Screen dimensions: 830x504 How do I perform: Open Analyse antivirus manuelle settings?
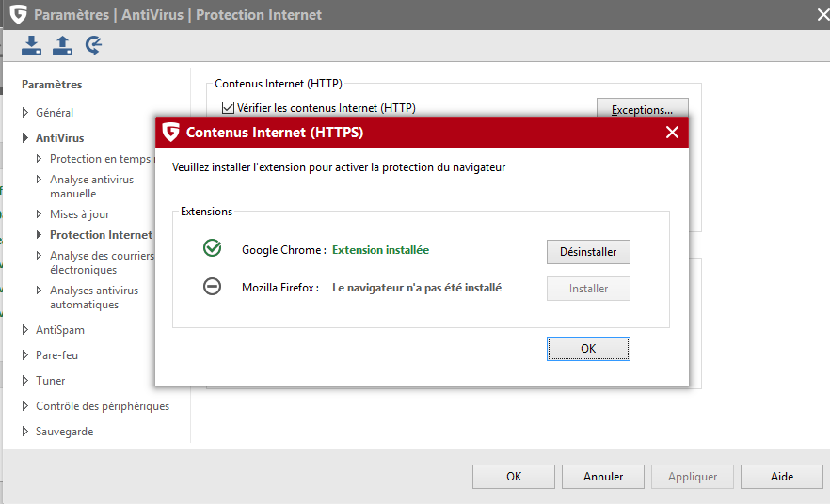pyautogui.click(x=91, y=186)
